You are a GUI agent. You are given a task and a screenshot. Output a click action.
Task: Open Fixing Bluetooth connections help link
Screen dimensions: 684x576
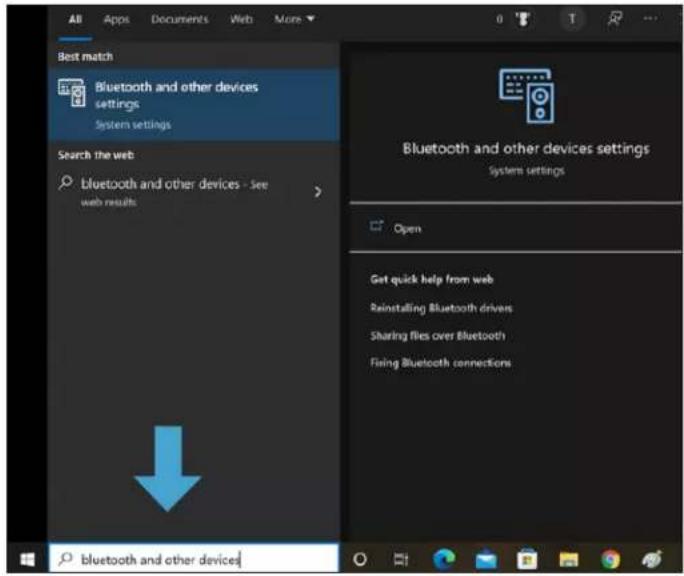[441, 363]
